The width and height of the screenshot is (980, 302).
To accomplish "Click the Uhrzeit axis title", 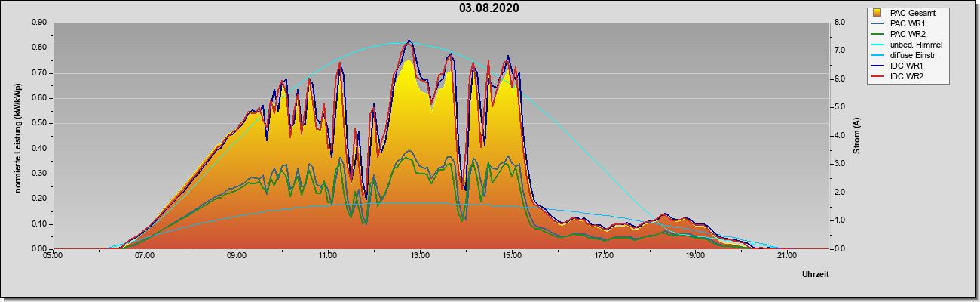I will 816,276.
